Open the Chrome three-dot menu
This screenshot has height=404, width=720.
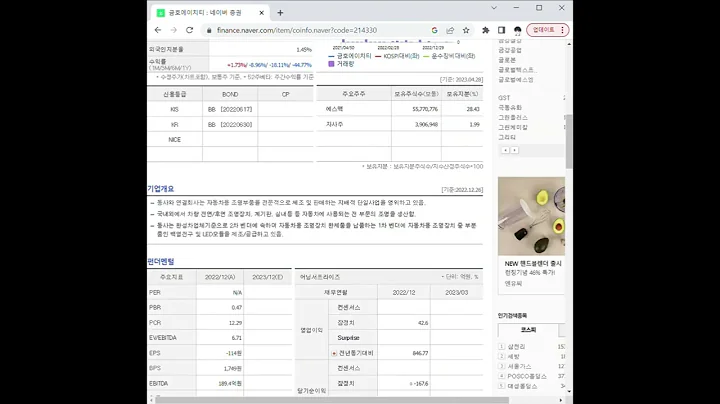pyautogui.click(x=562, y=30)
